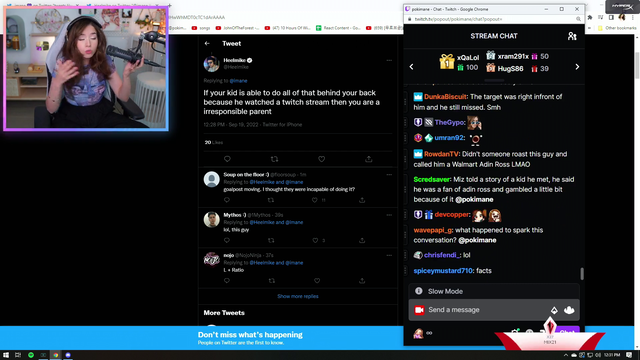640x360 pixels.
Task: Click red camera icon in chat input
Action: click(x=419, y=310)
